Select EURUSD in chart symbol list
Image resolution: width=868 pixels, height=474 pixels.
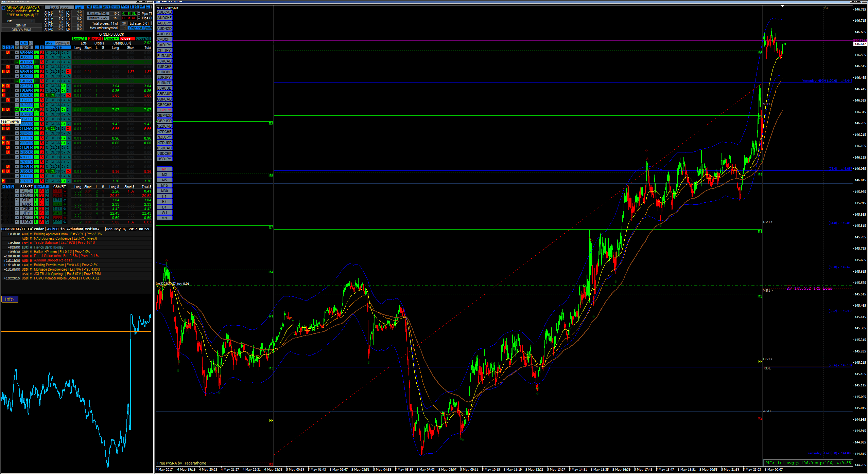(x=164, y=88)
